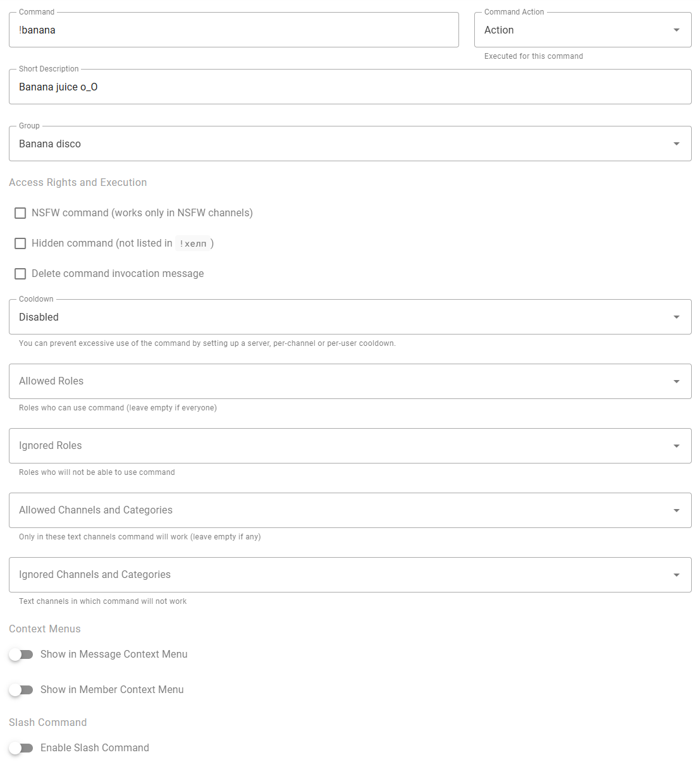Click the Command Action dropdown arrow icon
Screen dimensions: 700x774
(x=677, y=30)
